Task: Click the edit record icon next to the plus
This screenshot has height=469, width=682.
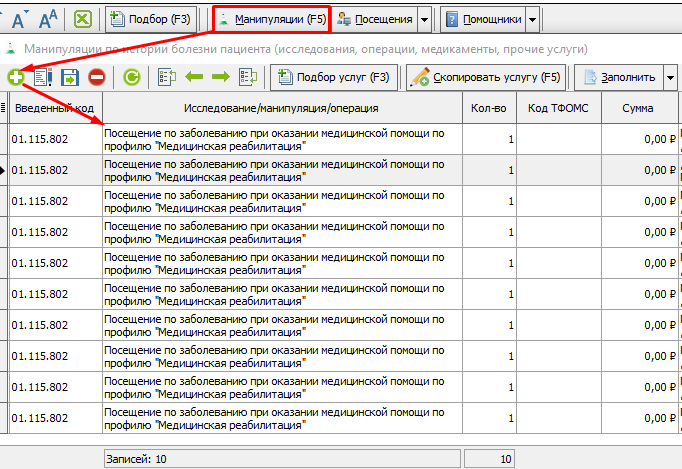Action: [x=44, y=76]
